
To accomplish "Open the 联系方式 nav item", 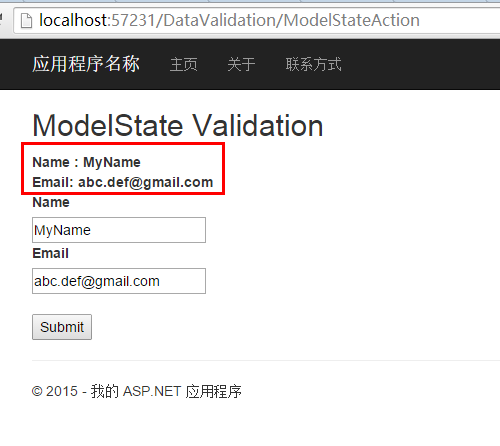I will point(313,64).
